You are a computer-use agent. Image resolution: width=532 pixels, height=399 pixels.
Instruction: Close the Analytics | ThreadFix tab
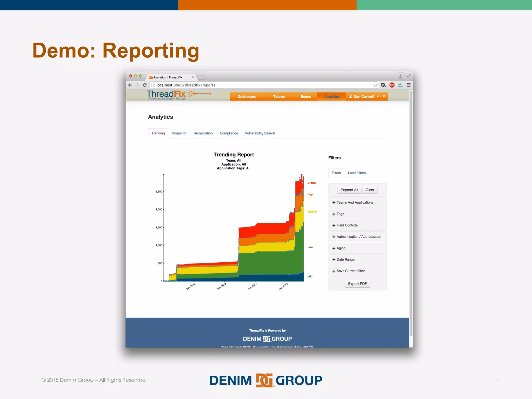pyautogui.click(x=193, y=77)
